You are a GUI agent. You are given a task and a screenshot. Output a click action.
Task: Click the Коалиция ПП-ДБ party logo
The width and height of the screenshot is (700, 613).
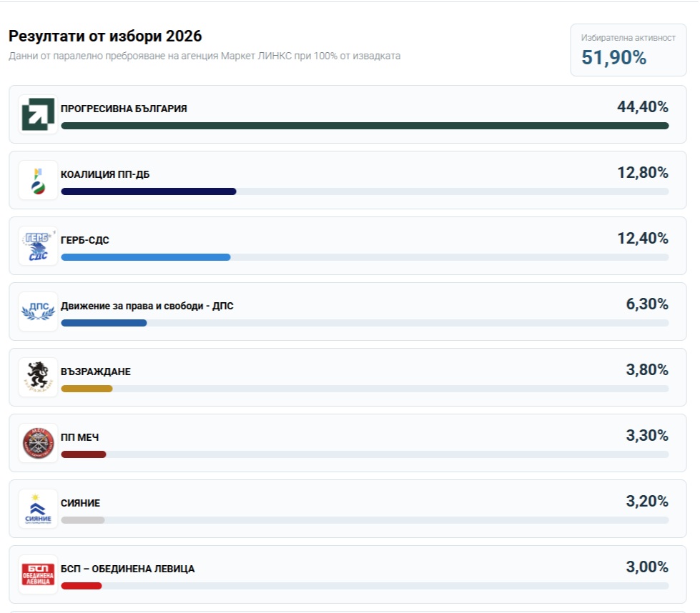[x=38, y=180]
